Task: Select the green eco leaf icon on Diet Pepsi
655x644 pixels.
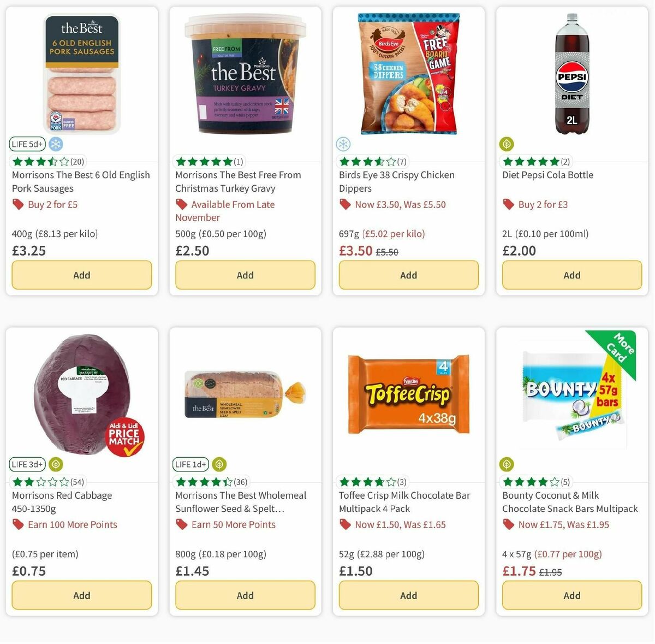Action: click(507, 144)
